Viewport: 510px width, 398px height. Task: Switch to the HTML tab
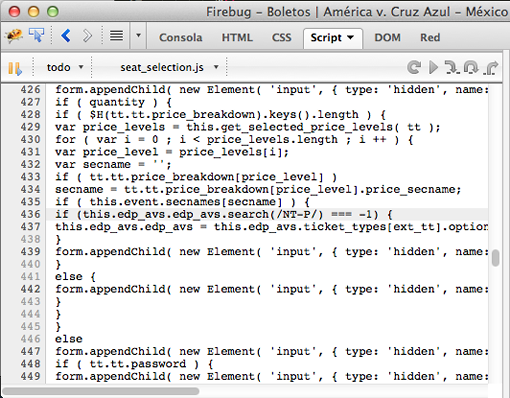237,37
